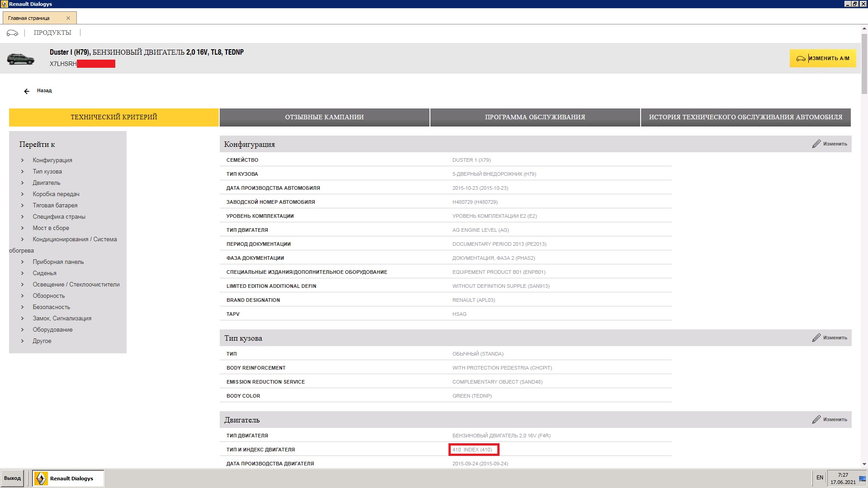The width and height of the screenshot is (868, 488).
Task: Click Изменить text in Тип кузова section
Action: [x=835, y=338]
